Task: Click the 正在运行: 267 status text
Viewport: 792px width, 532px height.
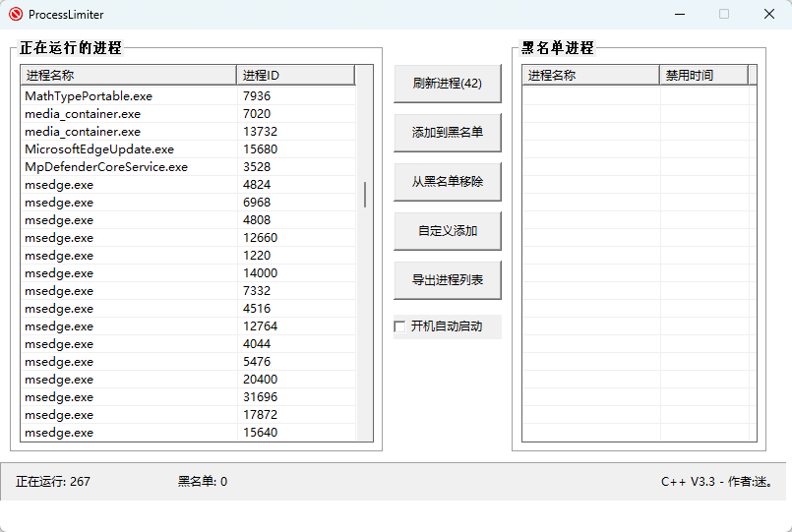Action: point(52,482)
